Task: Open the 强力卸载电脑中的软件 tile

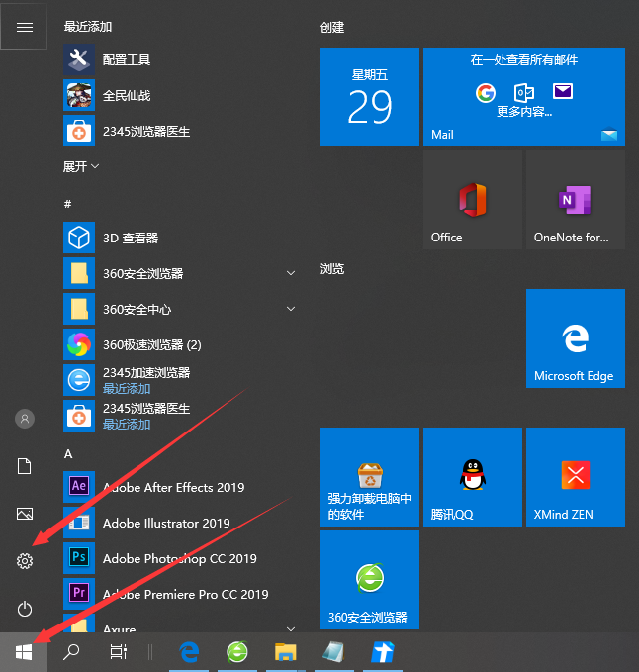Action: click(x=370, y=477)
